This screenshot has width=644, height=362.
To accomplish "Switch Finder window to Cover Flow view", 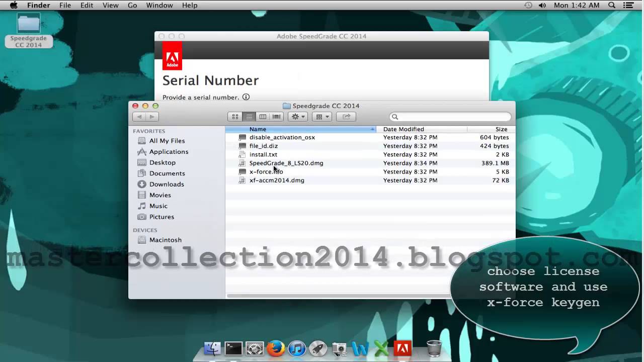I will click(276, 117).
